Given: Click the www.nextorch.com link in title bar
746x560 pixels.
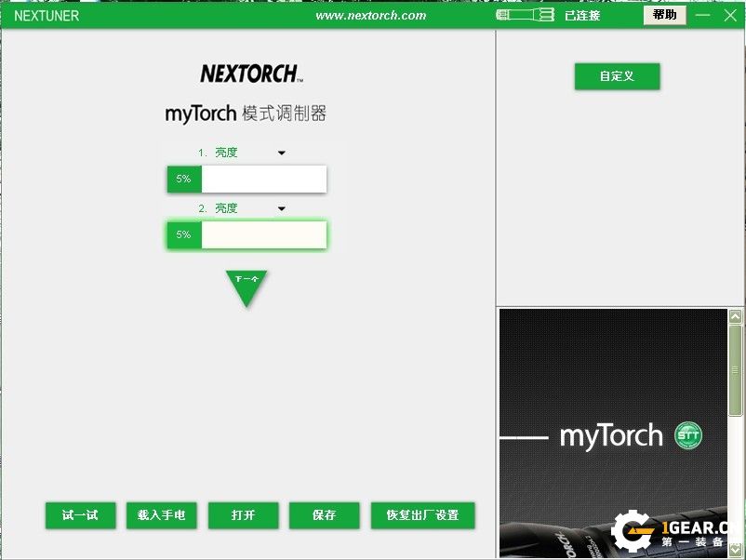Looking at the screenshot, I should 371,15.
